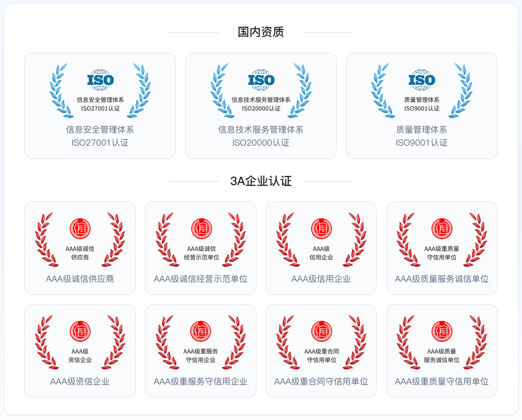The image size is (522, 420).
Task: Click the ISO globe logo in the ISO27001 card
Action: pyautogui.click(x=100, y=80)
